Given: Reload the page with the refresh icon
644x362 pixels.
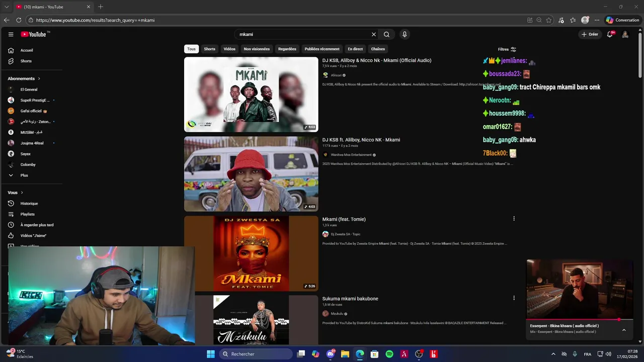Looking at the screenshot, I should [19, 20].
